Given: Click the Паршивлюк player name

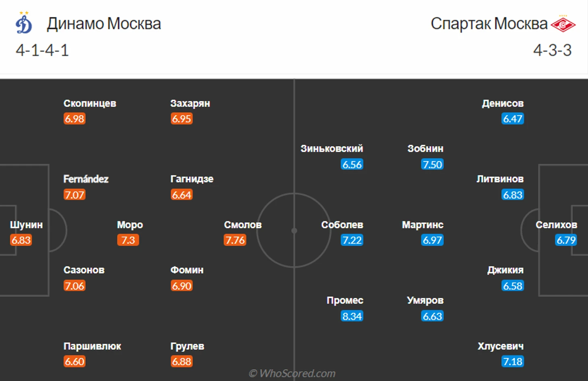Looking at the screenshot, I should (92, 346).
